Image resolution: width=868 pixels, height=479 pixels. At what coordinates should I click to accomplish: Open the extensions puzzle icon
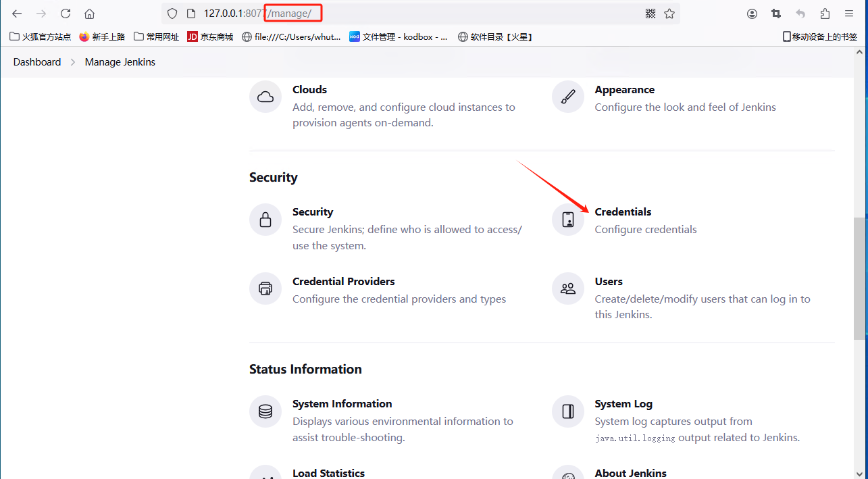(x=825, y=14)
